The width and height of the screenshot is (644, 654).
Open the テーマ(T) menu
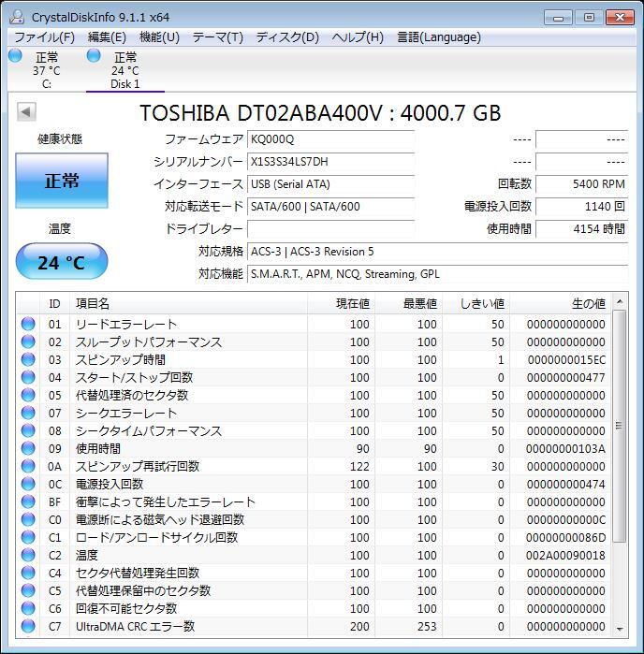tap(218, 37)
